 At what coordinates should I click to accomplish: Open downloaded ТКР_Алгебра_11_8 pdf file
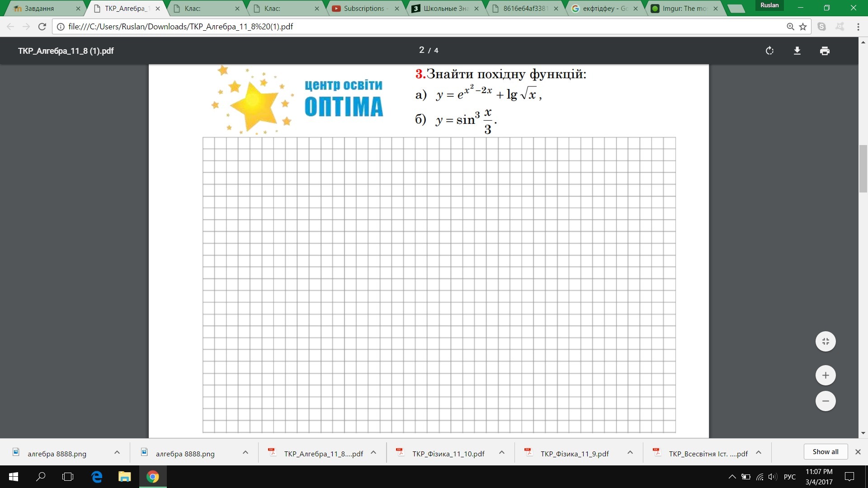323,454
